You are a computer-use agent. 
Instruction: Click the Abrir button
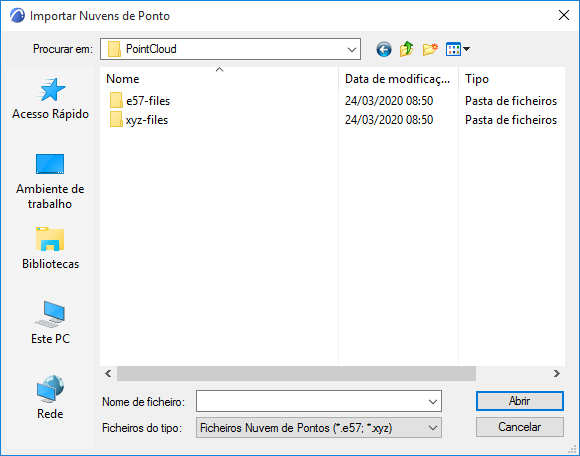(520, 401)
